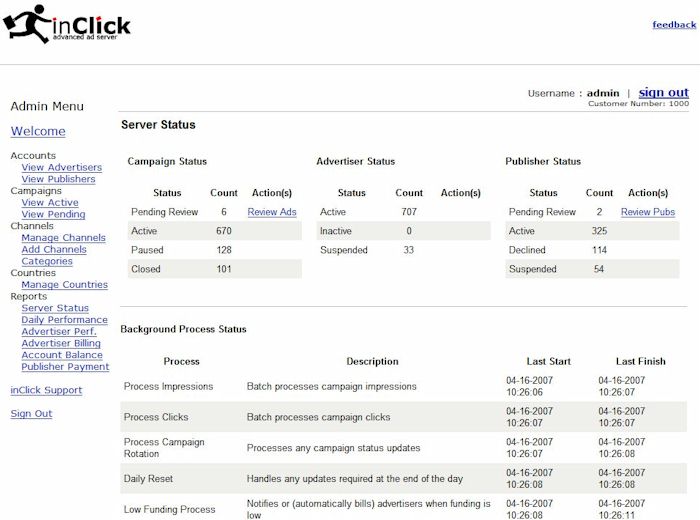
Task: Select Add Channels link
Action: [x=54, y=250]
